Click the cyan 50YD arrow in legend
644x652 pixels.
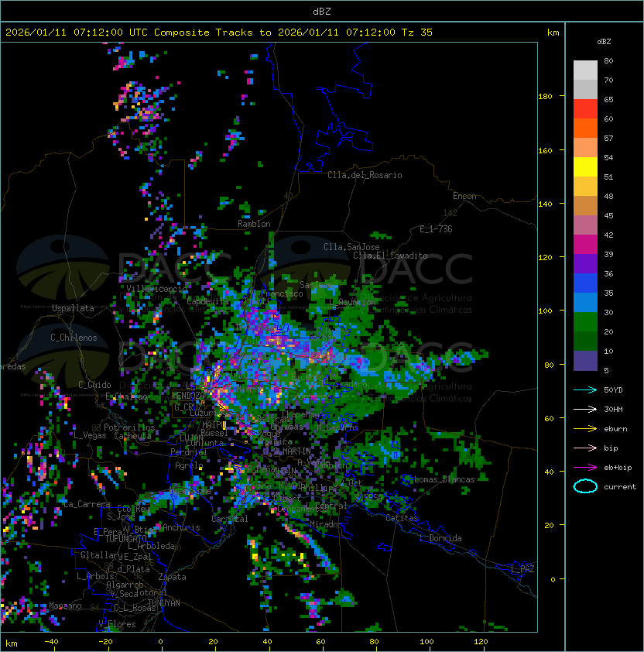coord(585,389)
